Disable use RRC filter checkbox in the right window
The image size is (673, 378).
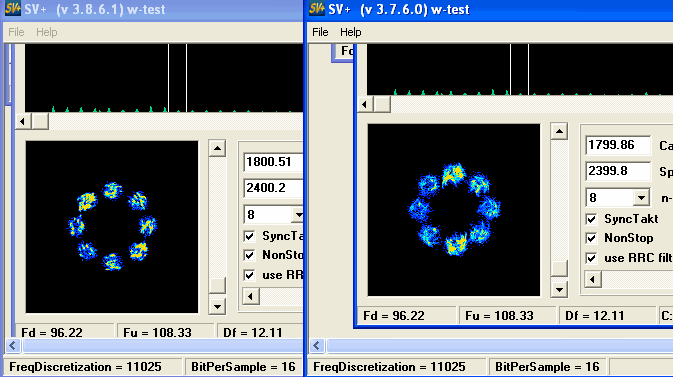591,258
